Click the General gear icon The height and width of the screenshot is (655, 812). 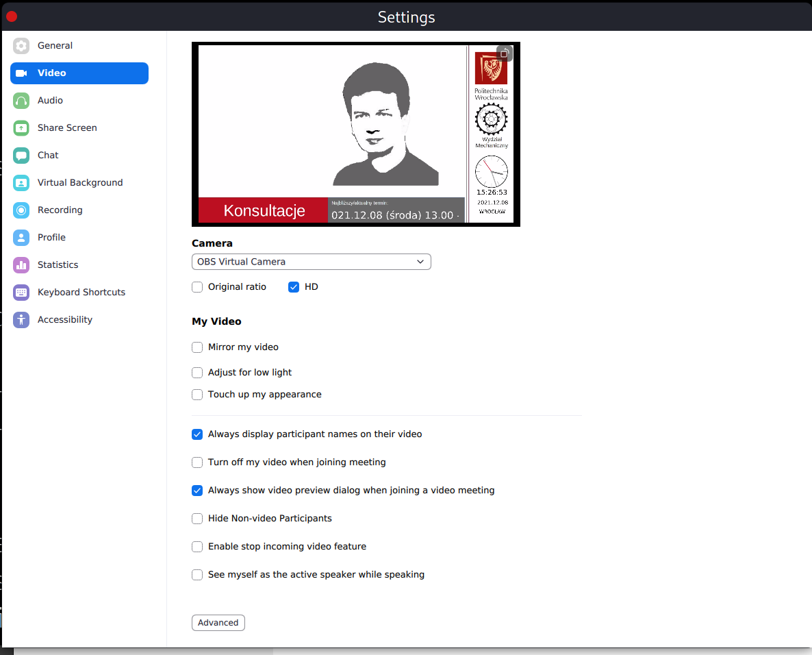[x=21, y=46]
